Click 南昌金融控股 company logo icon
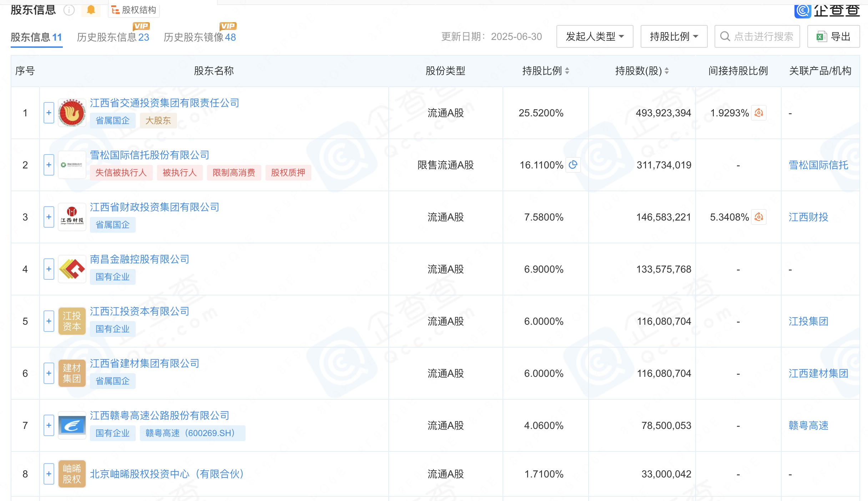 72,269
